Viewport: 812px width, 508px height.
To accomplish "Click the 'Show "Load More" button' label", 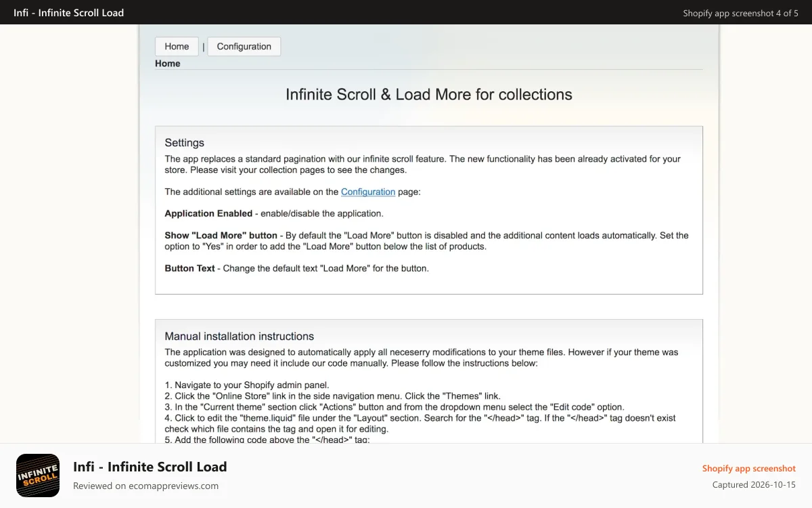I will (221, 235).
